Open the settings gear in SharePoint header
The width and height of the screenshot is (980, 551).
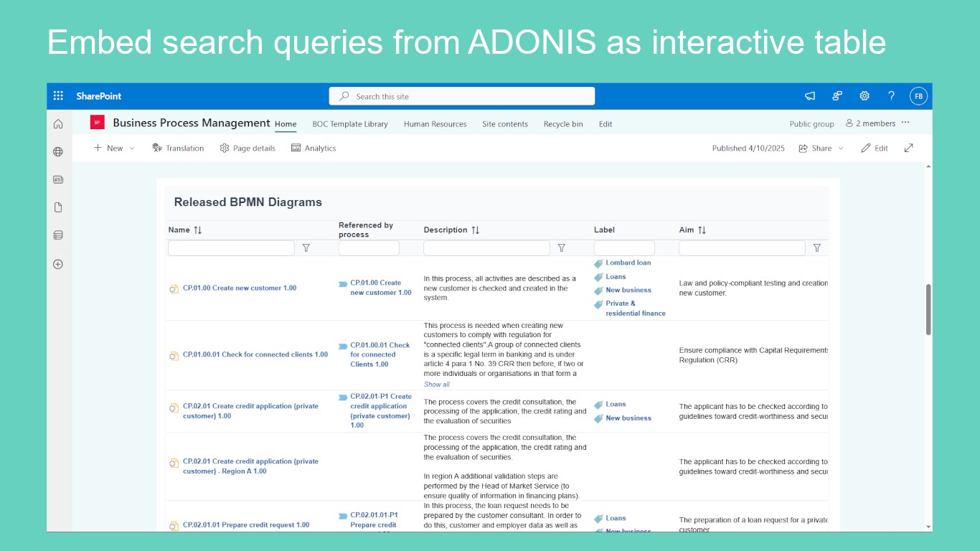(864, 96)
